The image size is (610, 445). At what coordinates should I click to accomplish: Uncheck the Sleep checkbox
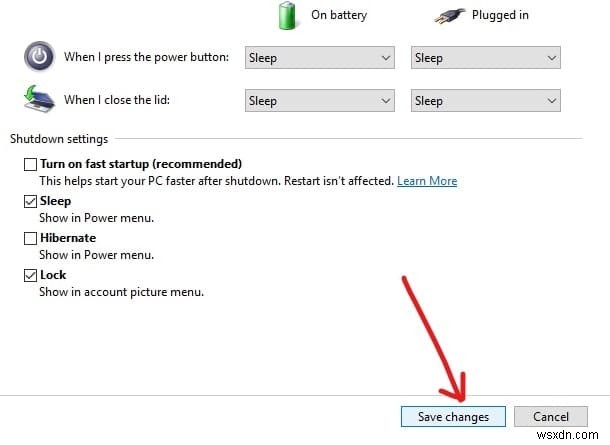tap(31, 201)
